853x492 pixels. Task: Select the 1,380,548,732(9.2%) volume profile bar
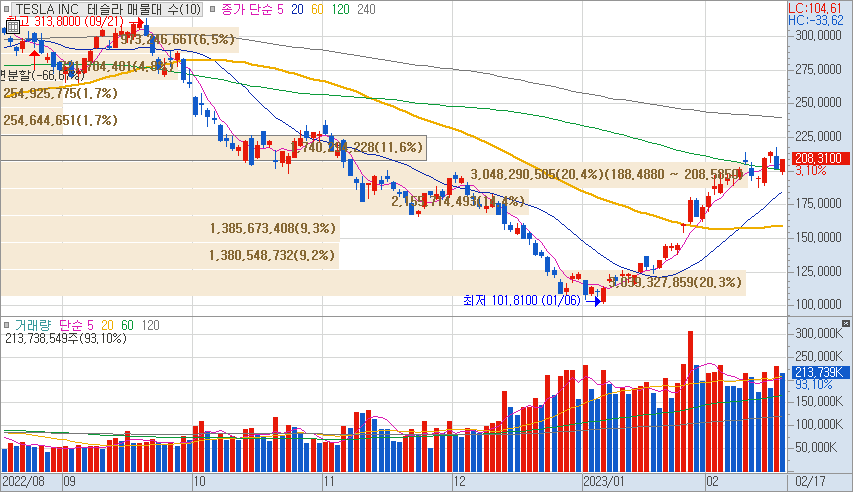[169, 255]
